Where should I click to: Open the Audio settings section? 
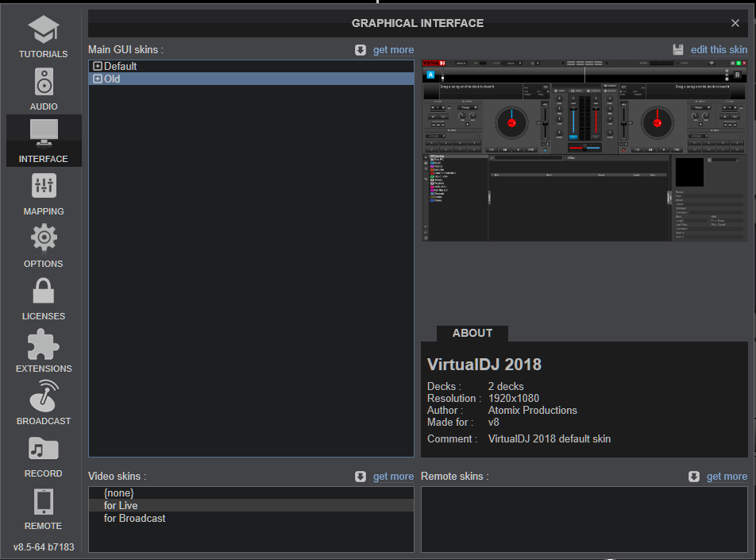44,89
